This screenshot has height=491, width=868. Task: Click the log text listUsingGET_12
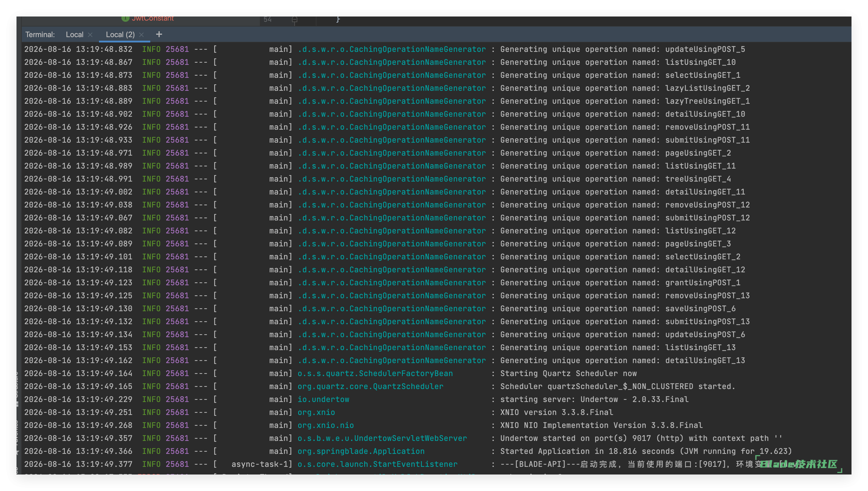click(x=700, y=231)
